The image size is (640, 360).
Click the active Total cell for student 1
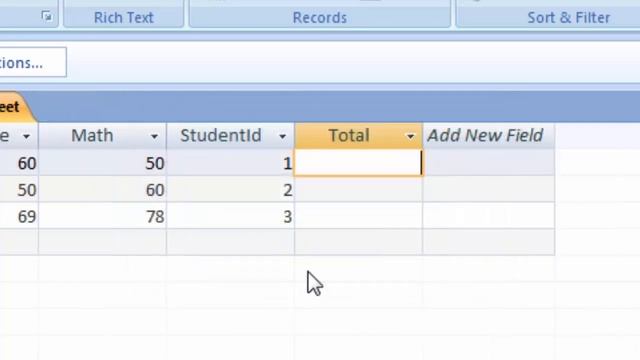[x=358, y=163]
